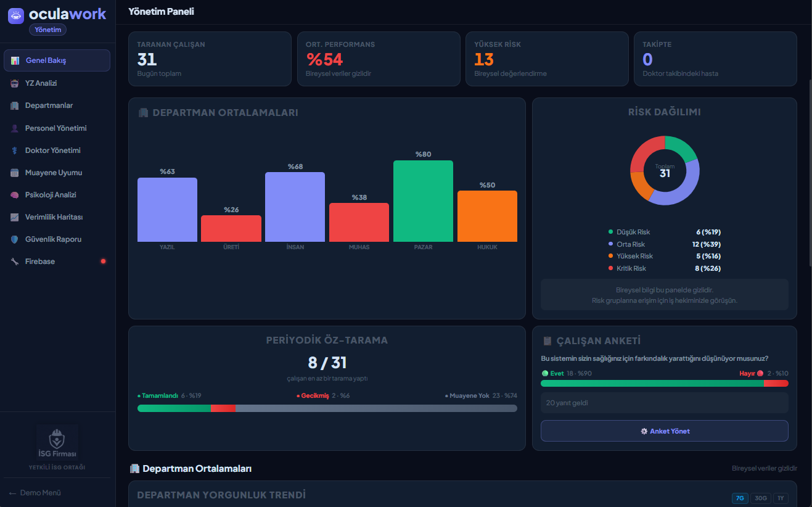This screenshot has width=812, height=507.
Task: Click the Çalışan Anketi clipboard icon
Action: (x=547, y=340)
